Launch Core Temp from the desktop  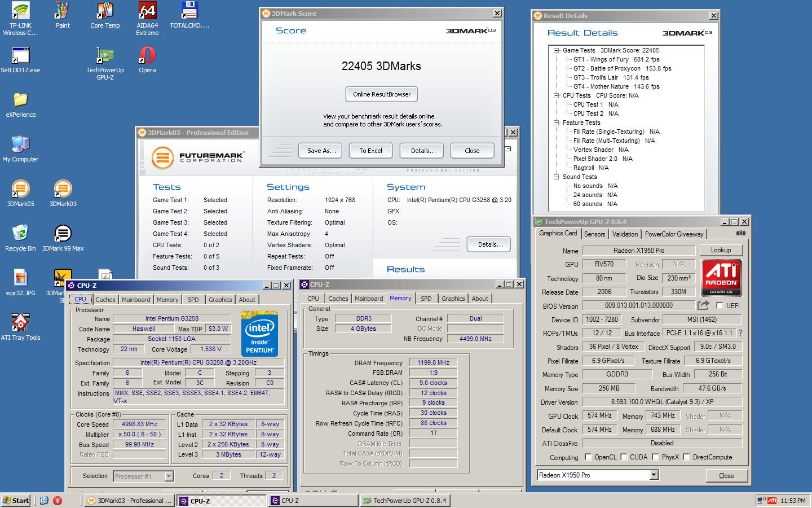point(105,15)
